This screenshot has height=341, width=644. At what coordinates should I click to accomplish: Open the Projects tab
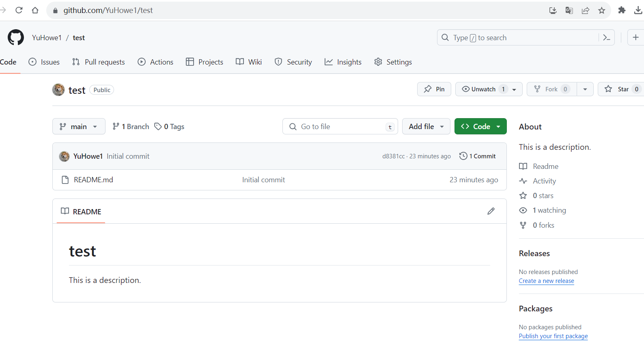[x=205, y=62]
